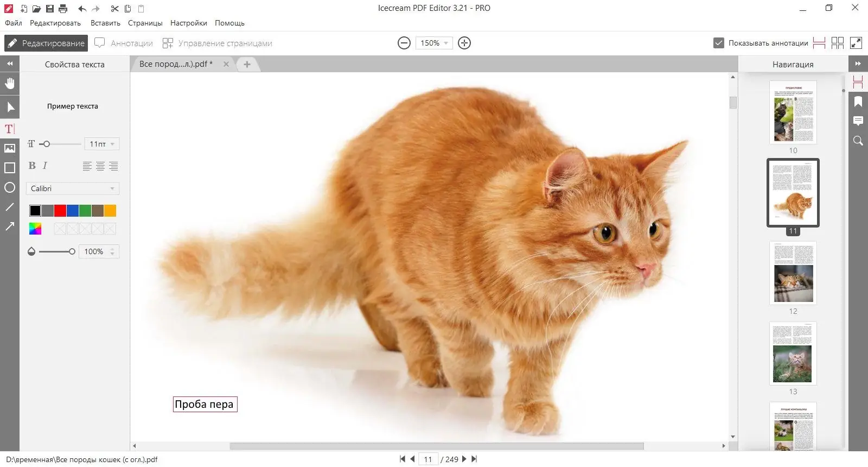Collapse the right Navigation panel
868x467 pixels.
pos(858,64)
